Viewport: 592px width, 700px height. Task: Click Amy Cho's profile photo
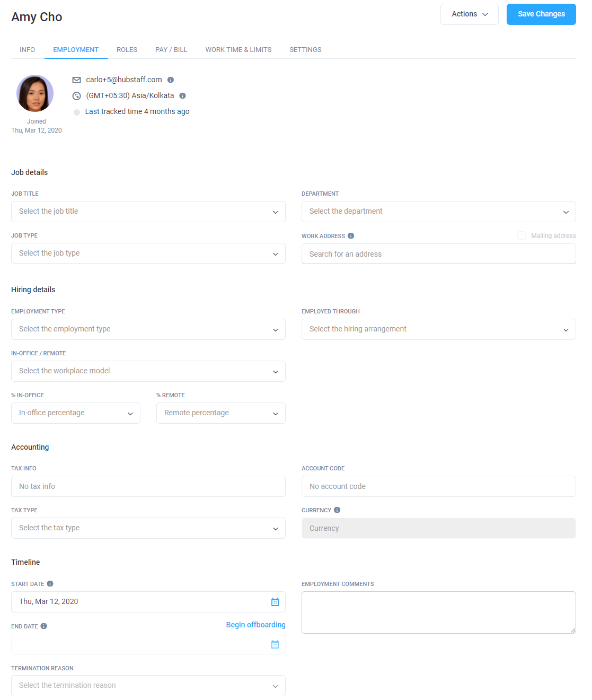click(35, 93)
